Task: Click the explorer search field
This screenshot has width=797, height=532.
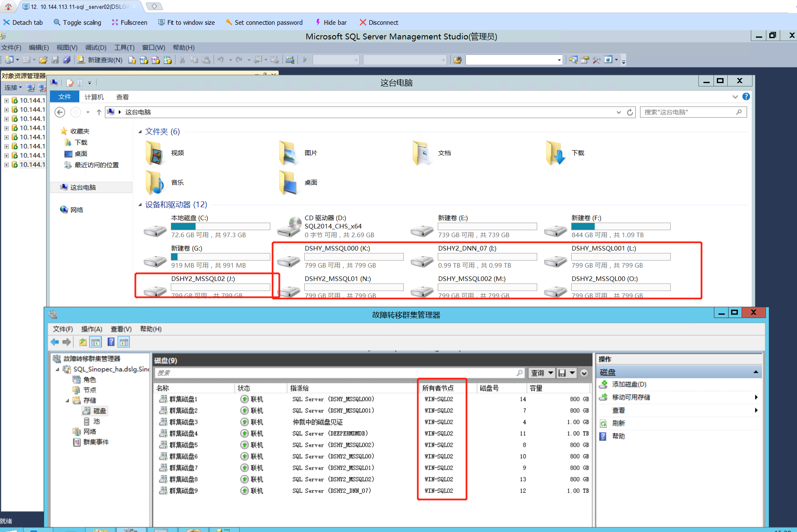Action: click(693, 112)
